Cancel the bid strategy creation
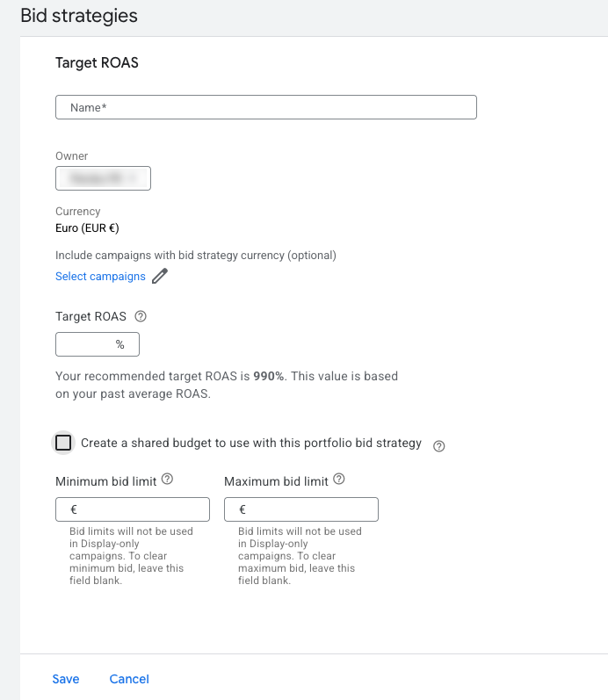 point(129,679)
